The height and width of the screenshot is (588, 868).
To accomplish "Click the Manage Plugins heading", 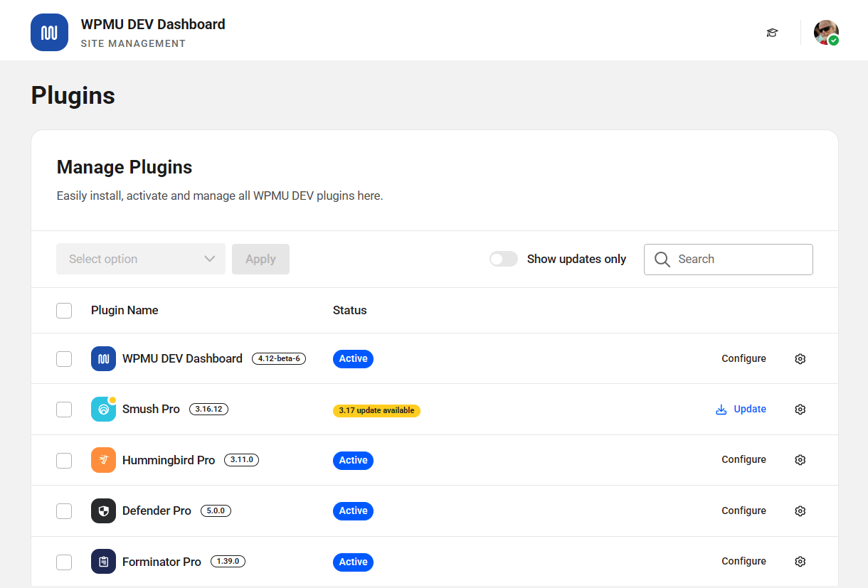I will tap(125, 167).
